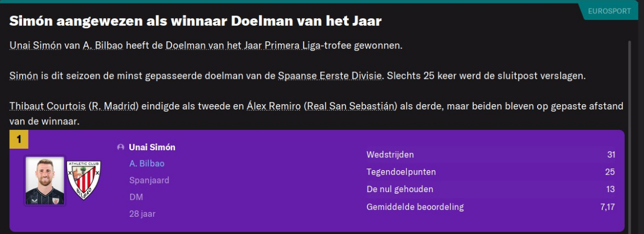Image resolution: width=644 pixels, height=234 pixels.
Task: Select the yellow rank 1 badge
Action: (19, 140)
